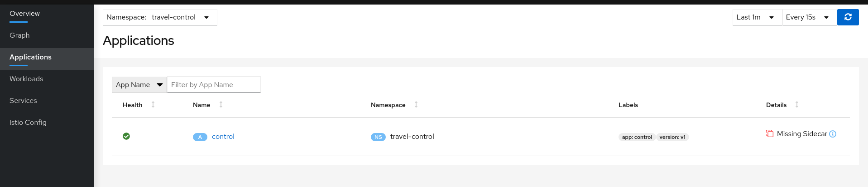Navigate to Workloads in the sidebar
Image resolution: width=868 pixels, height=187 pixels.
click(x=26, y=79)
